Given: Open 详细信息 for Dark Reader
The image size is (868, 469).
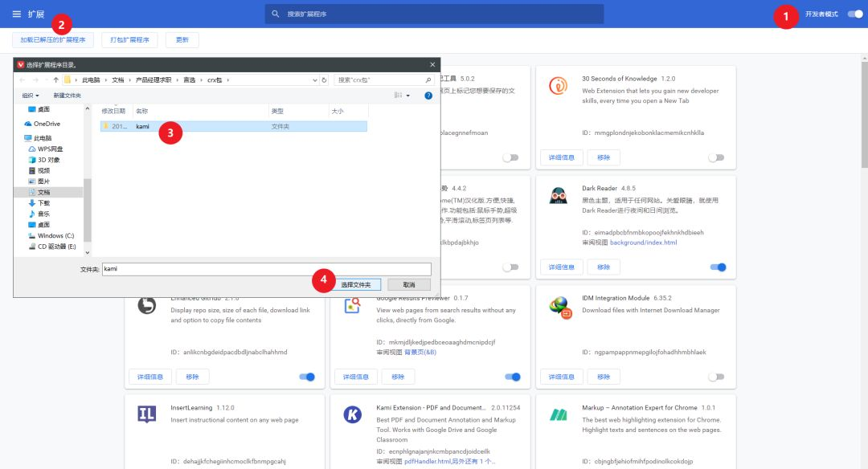Looking at the screenshot, I should [x=561, y=267].
